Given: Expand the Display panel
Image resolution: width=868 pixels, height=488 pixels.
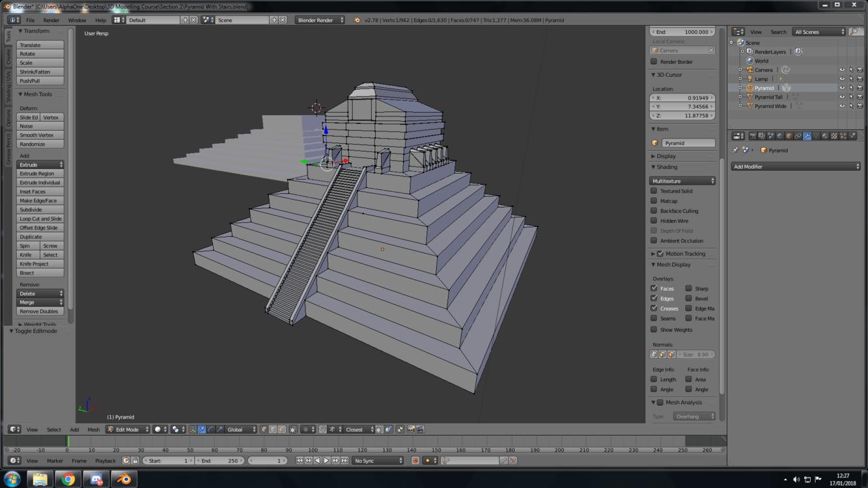Looking at the screenshot, I should [653, 156].
